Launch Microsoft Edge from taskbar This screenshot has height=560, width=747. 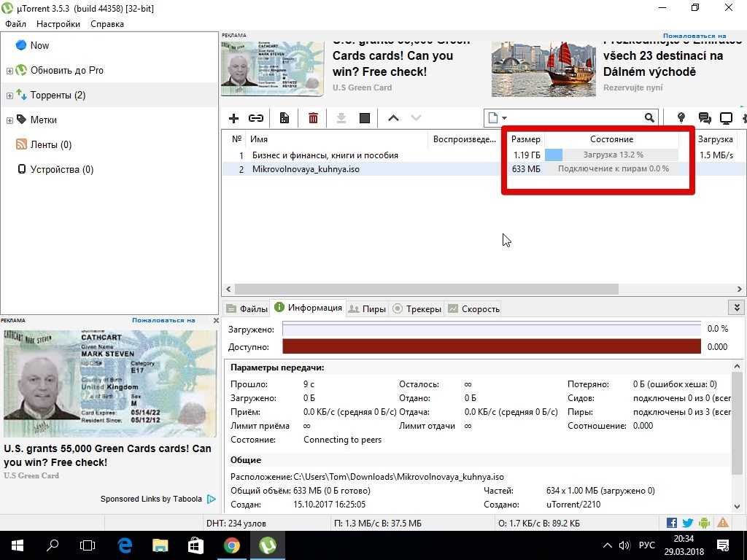tap(125, 545)
